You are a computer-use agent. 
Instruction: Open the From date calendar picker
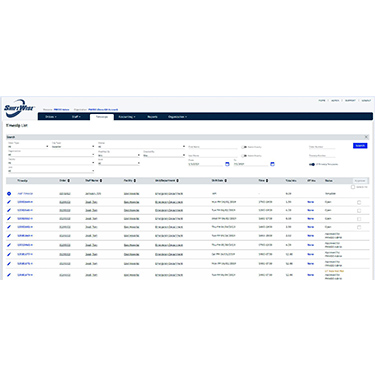pyautogui.click(x=227, y=164)
